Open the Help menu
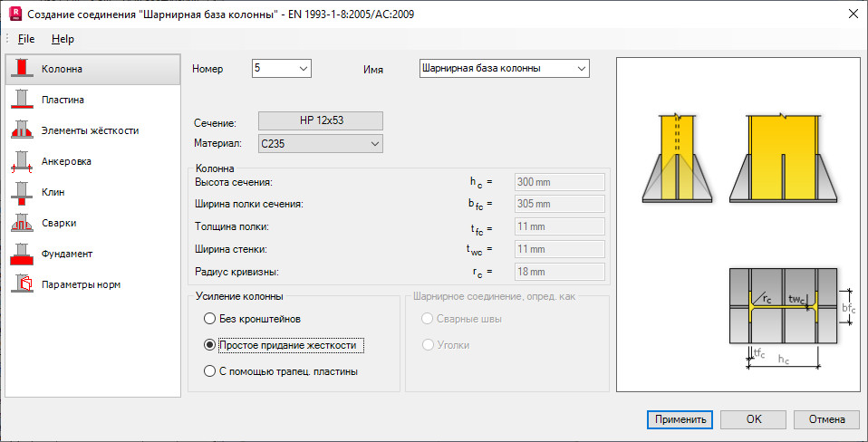This screenshot has width=868, height=442. point(63,39)
